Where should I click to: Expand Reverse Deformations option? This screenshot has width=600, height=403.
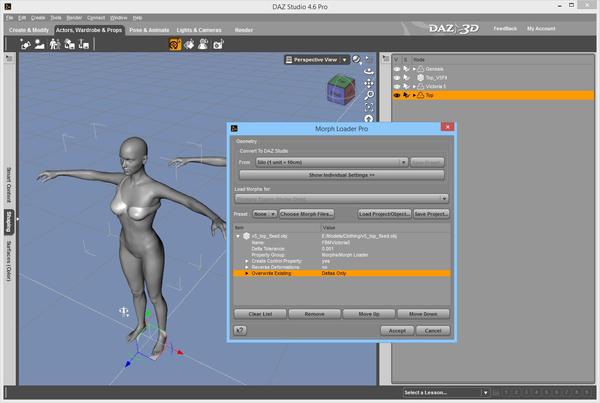pos(246,267)
